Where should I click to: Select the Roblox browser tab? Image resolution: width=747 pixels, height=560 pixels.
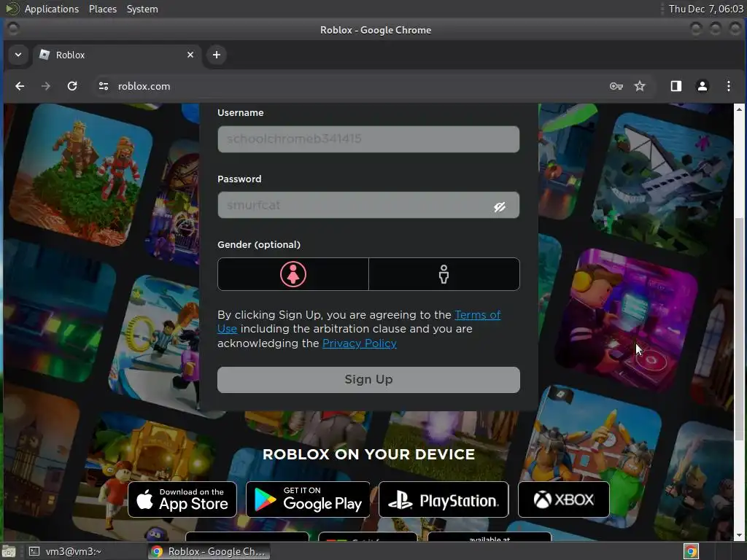pyautogui.click(x=117, y=55)
